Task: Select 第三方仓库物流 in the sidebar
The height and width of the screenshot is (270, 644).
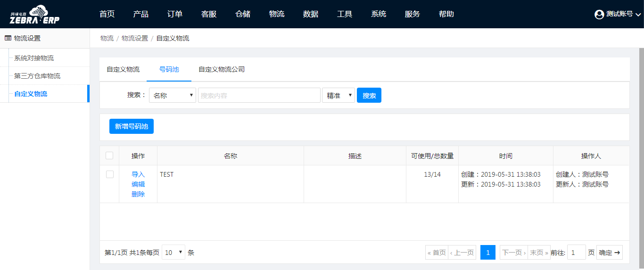Action: click(37, 76)
